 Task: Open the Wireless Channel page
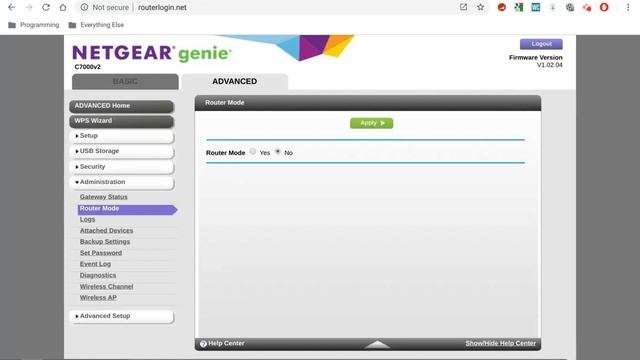click(107, 287)
